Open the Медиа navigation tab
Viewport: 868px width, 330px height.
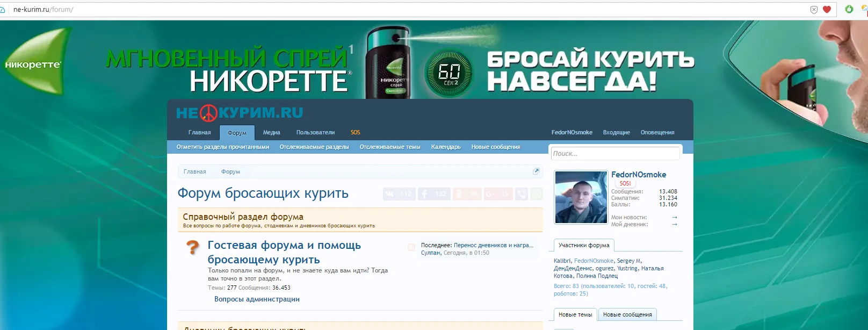(271, 132)
